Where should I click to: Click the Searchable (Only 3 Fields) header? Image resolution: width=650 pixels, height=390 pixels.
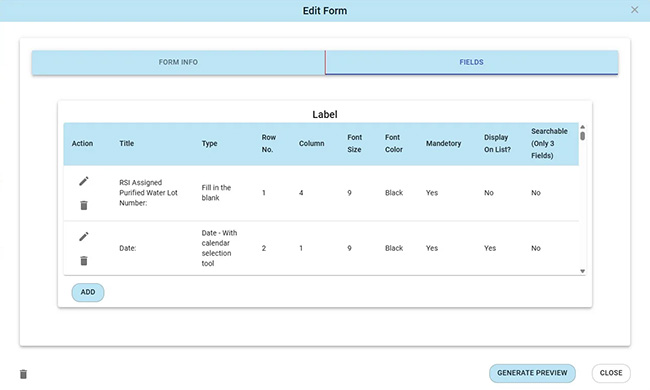pyautogui.click(x=549, y=143)
